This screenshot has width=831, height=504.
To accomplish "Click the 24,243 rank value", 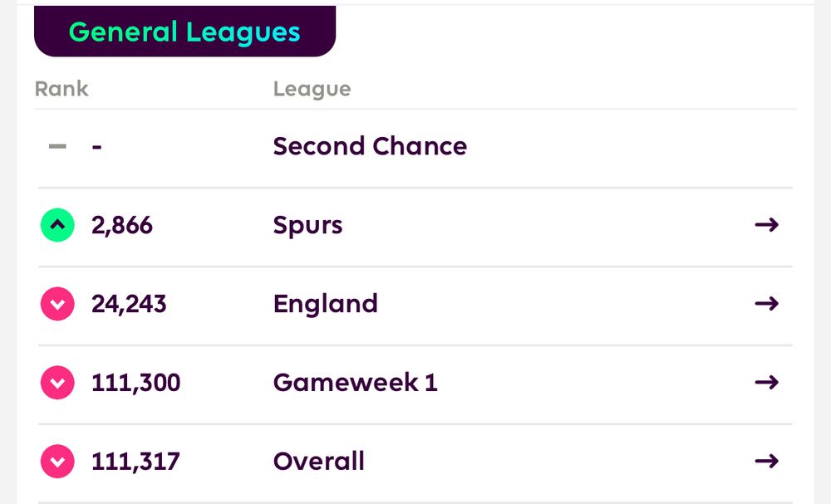I will click(x=129, y=304).
